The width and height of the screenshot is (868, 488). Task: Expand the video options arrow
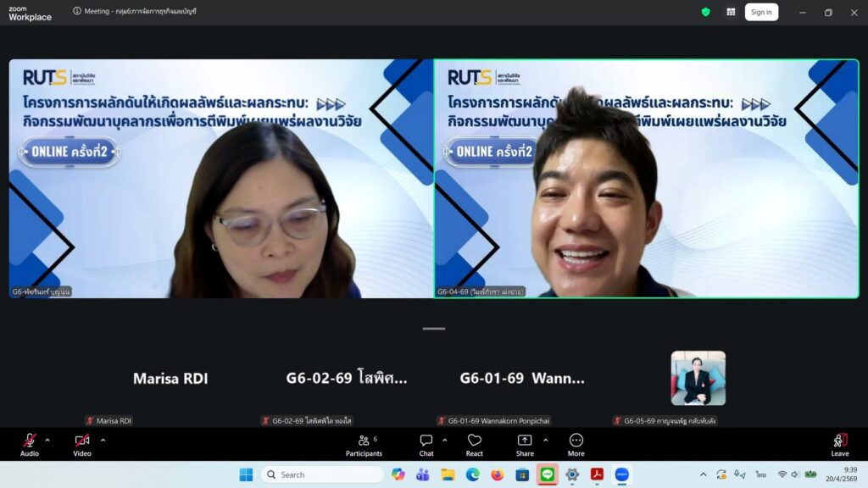click(103, 440)
